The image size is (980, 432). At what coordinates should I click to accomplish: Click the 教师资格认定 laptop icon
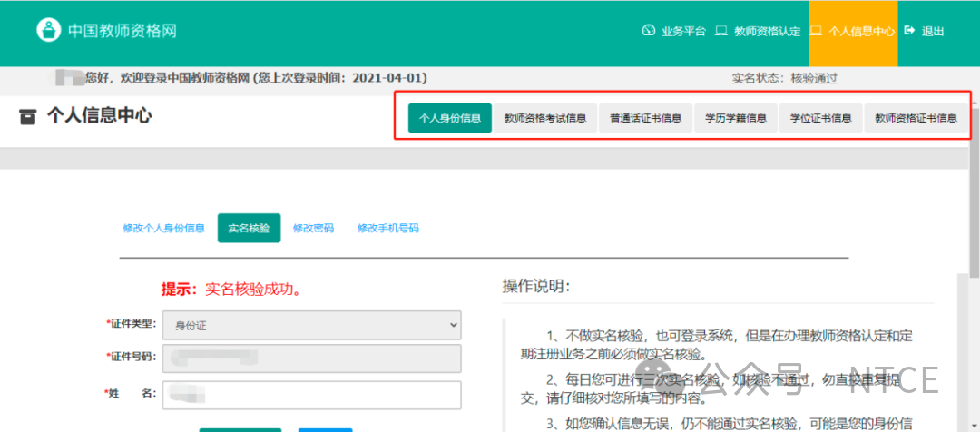tap(721, 30)
